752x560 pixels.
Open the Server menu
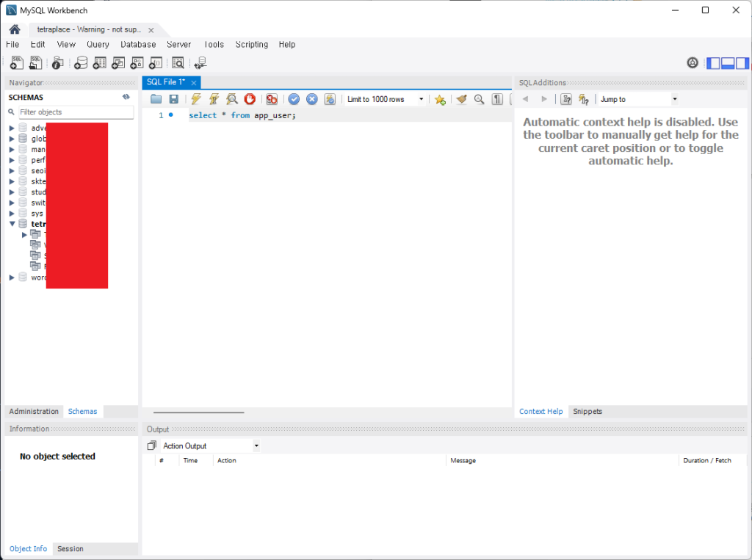(179, 45)
